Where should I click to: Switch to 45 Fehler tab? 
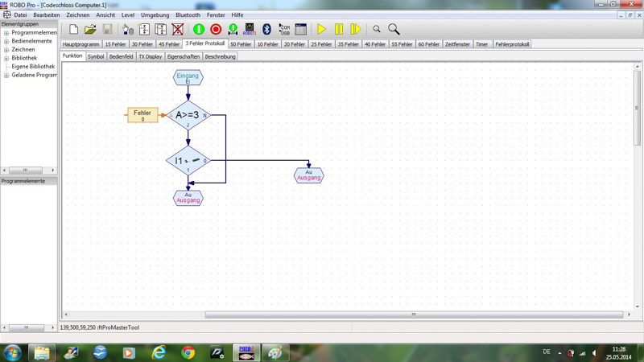coord(169,44)
